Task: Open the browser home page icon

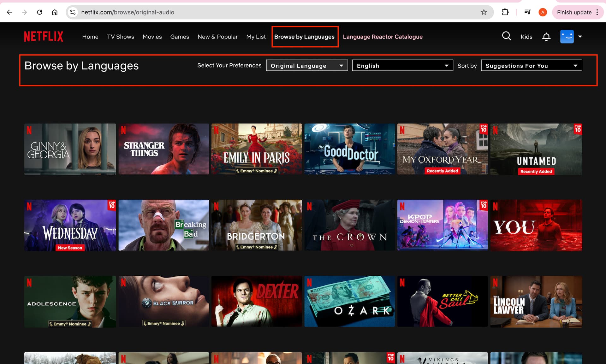Action: coord(55,12)
